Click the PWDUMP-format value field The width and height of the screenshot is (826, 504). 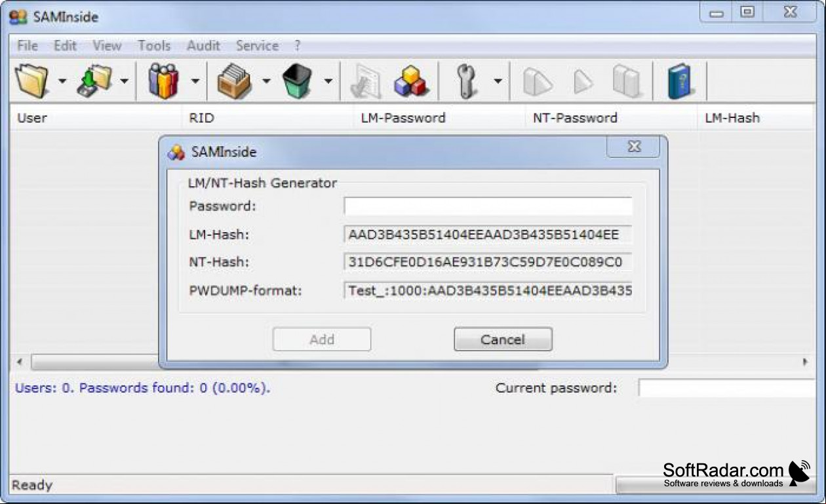click(488, 290)
